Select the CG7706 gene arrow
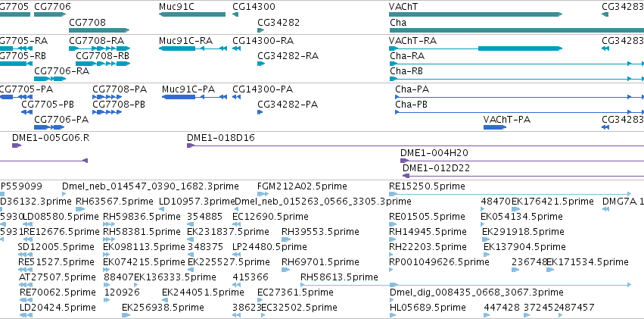 pos(50,14)
